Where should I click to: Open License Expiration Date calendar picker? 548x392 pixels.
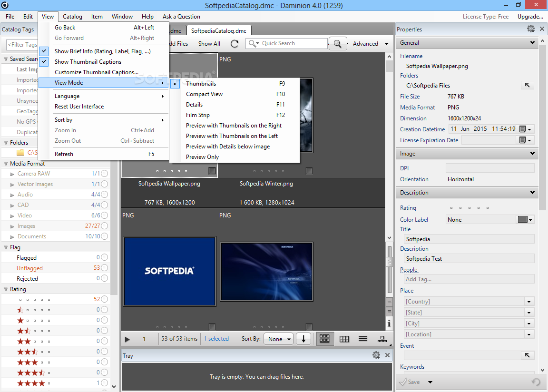click(525, 140)
